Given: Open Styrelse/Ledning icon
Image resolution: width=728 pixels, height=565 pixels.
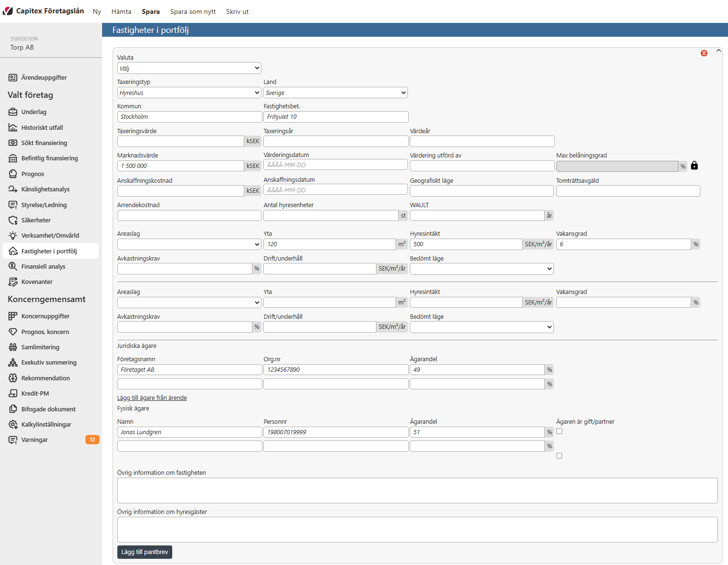Looking at the screenshot, I should tap(13, 205).
